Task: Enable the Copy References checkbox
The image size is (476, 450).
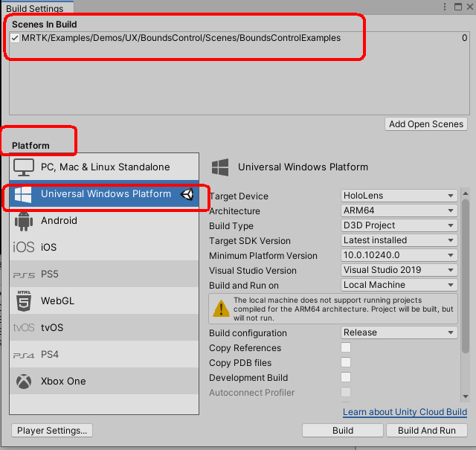Action: coord(346,347)
